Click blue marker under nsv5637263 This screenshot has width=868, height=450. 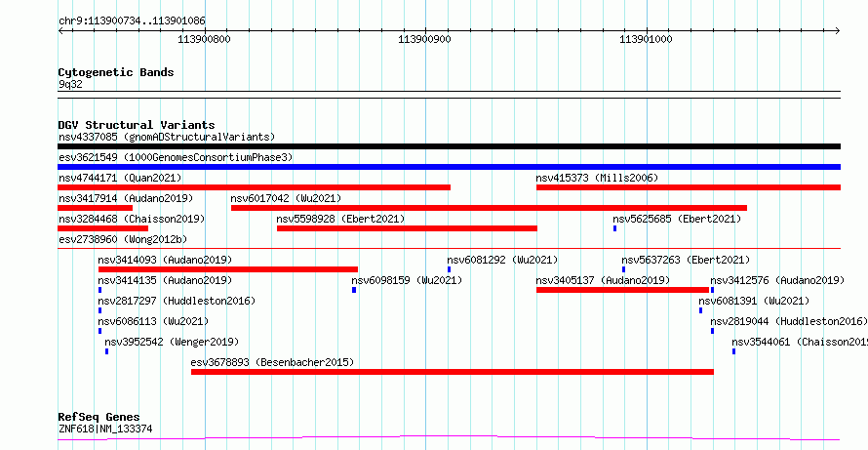pyautogui.click(x=624, y=269)
